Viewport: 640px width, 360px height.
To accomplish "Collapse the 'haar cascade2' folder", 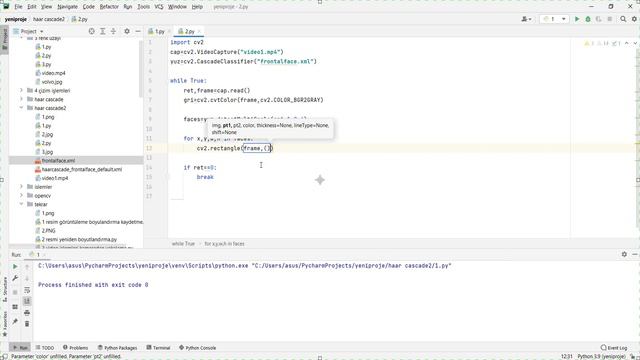I will (x=21, y=108).
